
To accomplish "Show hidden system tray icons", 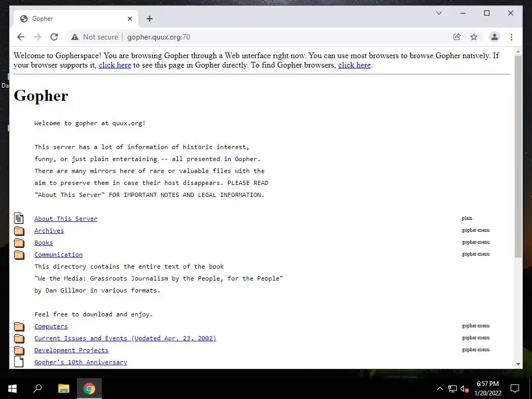I will (440, 389).
